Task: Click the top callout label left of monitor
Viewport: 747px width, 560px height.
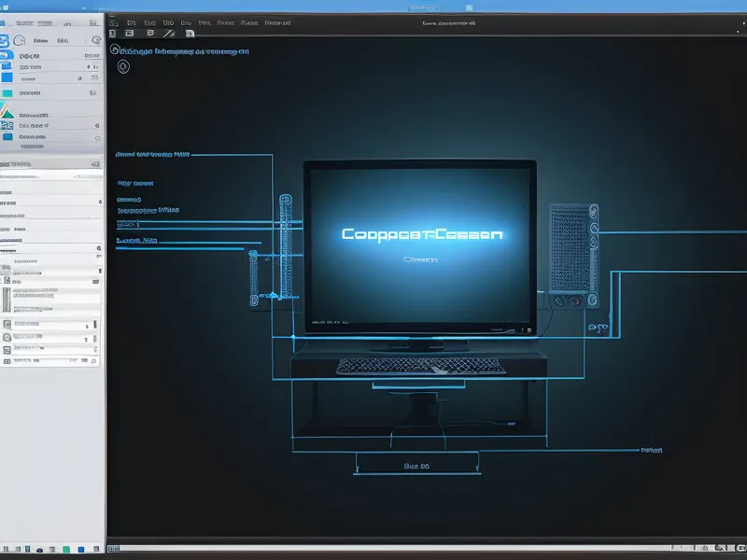Action: [x=152, y=154]
